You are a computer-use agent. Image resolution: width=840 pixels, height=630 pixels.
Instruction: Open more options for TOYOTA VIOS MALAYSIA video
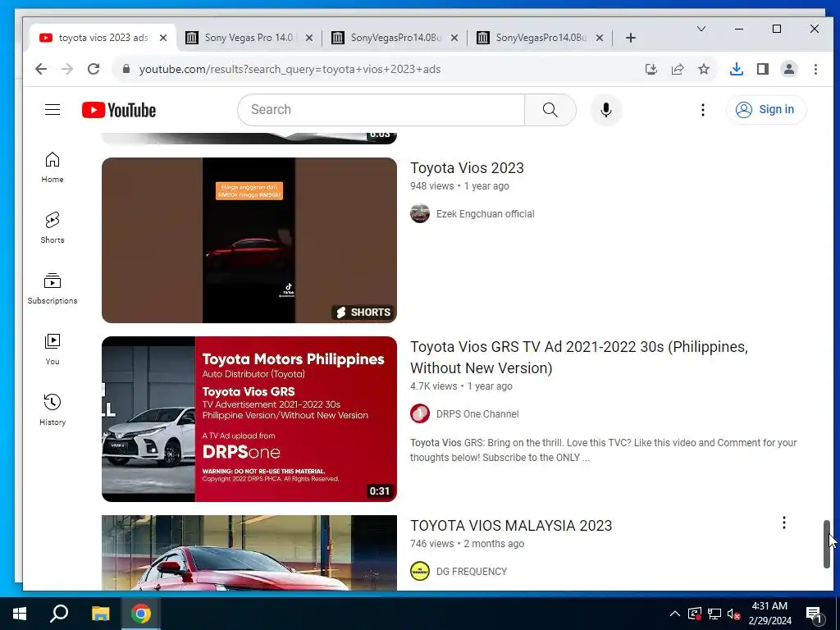coord(783,523)
